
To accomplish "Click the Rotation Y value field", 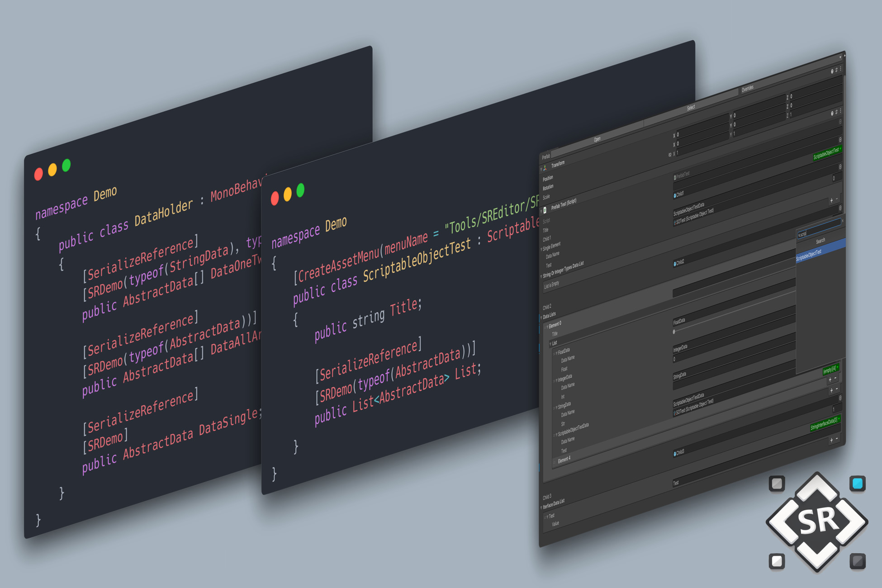I will (x=759, y=116).
